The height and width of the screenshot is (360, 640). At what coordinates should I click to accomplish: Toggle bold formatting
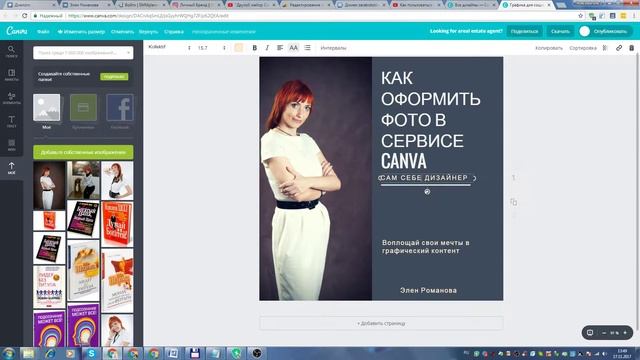pyautogui.click(x=254, y=48)
